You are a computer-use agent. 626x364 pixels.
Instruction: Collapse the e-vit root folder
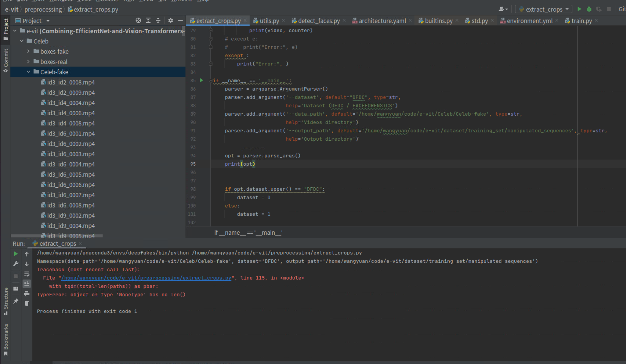coord(15,31)
